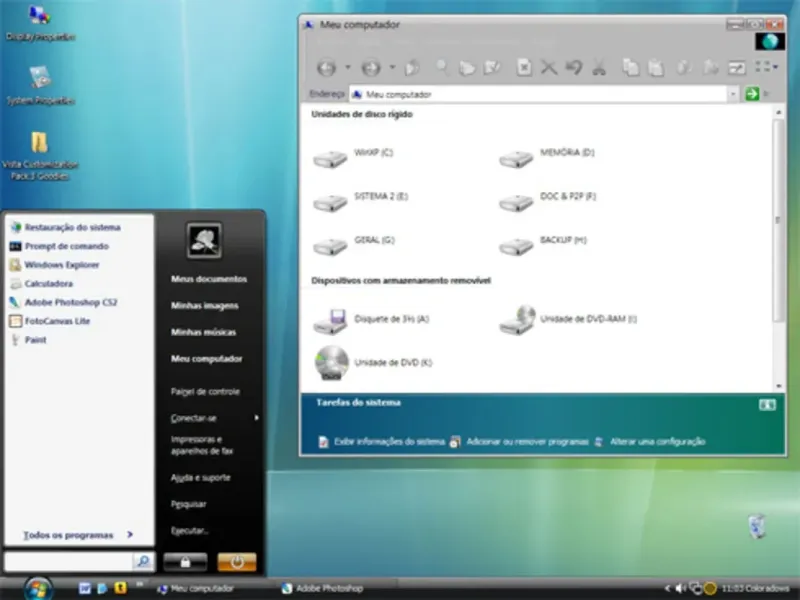800x600 pixels.
Task: Open Painel de controle in Start menu
Action: 205,392
